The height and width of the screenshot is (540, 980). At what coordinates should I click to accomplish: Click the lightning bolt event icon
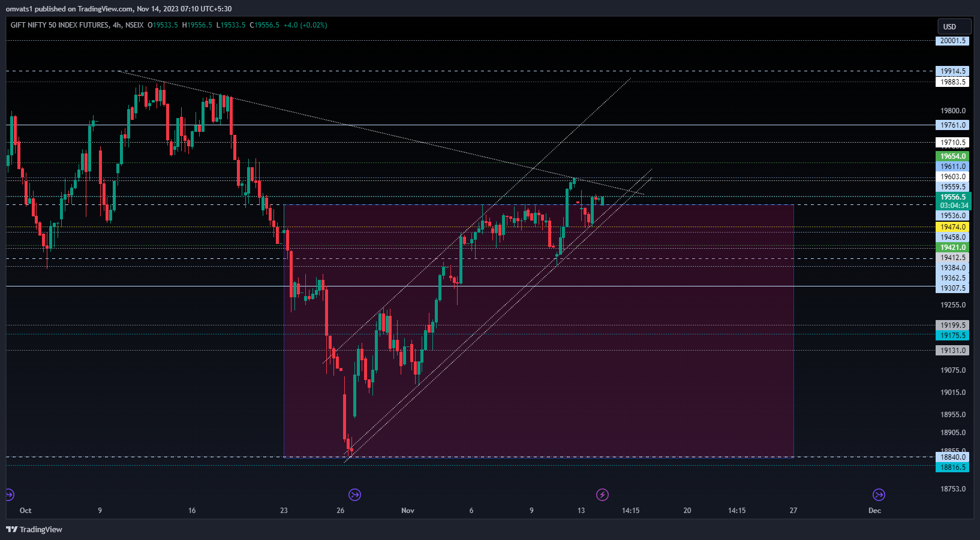click(x=602, y=494)
